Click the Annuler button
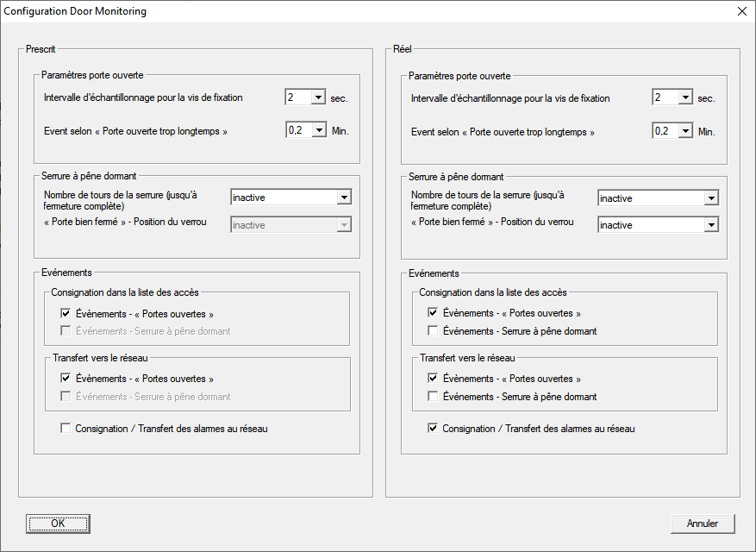756x552 pixels. coord(702,524)
